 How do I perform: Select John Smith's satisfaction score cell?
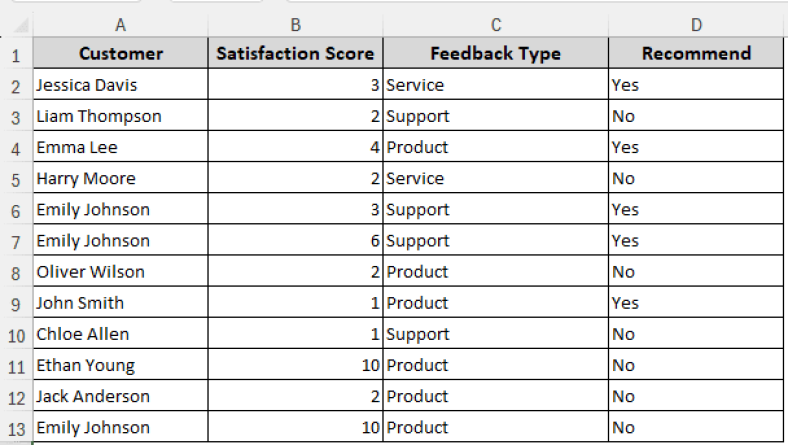pos(295,303)
